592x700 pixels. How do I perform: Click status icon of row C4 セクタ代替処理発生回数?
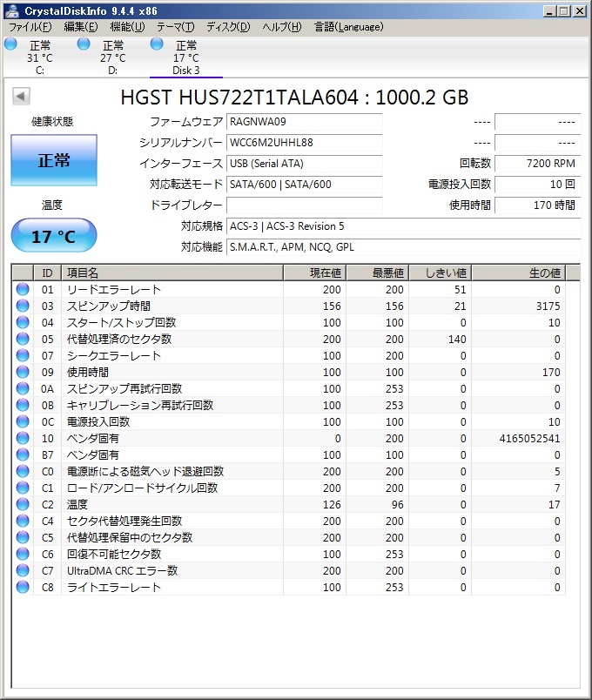pos(23,521)
